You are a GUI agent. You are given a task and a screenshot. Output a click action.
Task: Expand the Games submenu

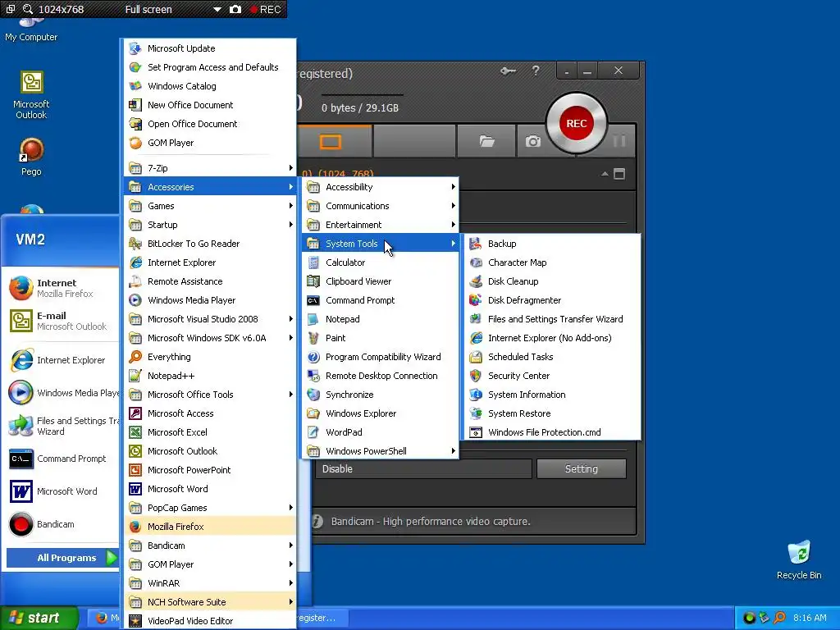click(x=210, y=206)
